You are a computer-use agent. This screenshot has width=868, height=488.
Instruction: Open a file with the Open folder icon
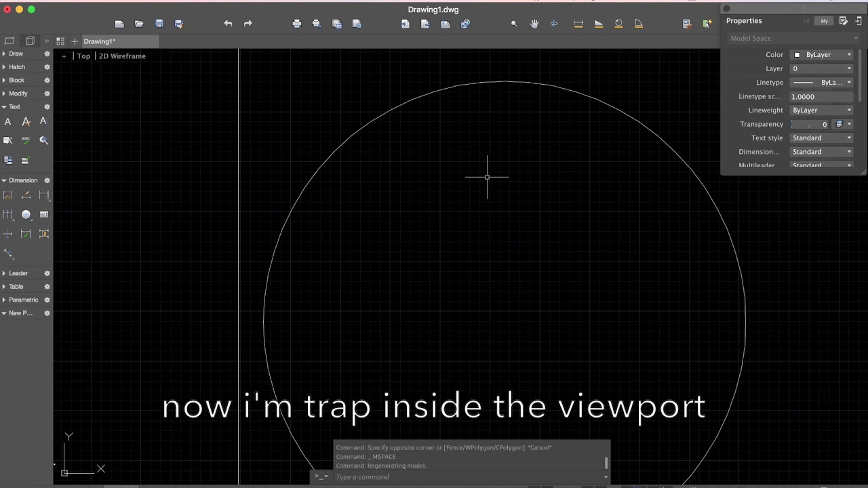(139, 24)
